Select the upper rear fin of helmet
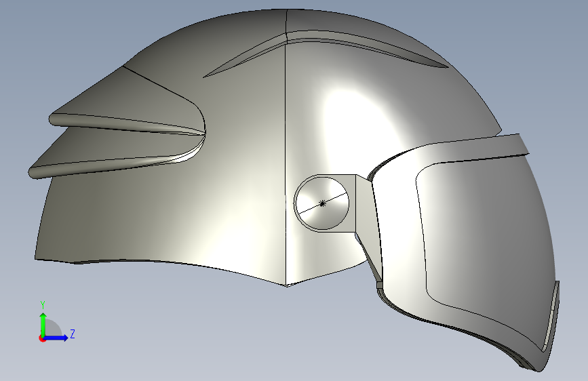This screenshot has height=381, width=588. click(x=128, y=101)
